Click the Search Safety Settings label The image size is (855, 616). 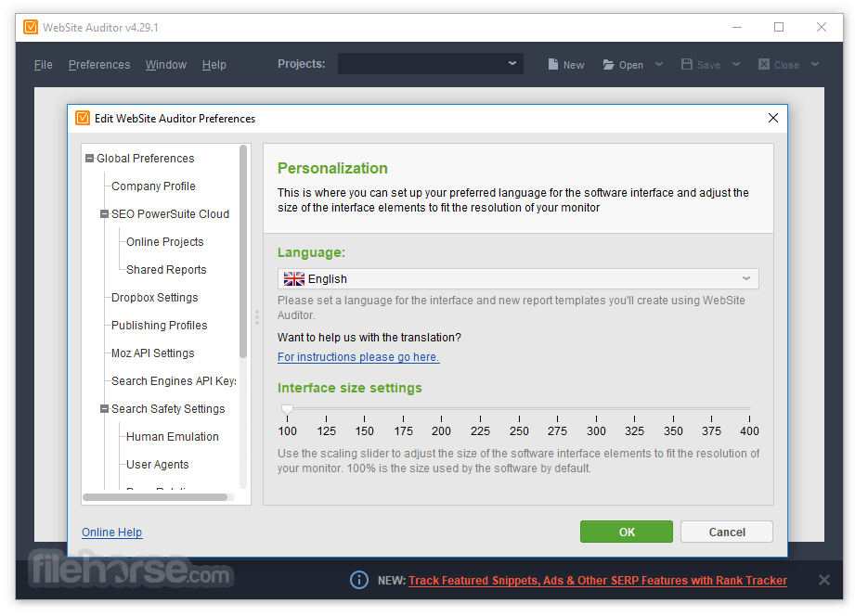point(168,408)
